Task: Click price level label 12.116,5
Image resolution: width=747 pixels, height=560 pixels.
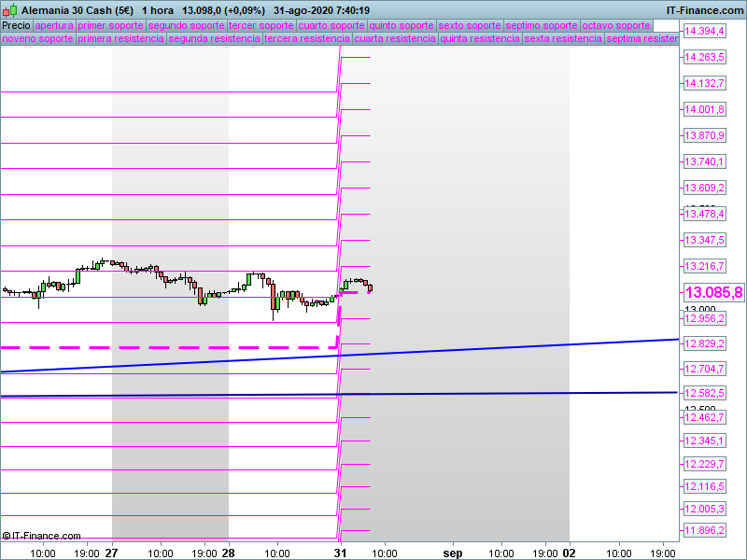Action: 705,486
